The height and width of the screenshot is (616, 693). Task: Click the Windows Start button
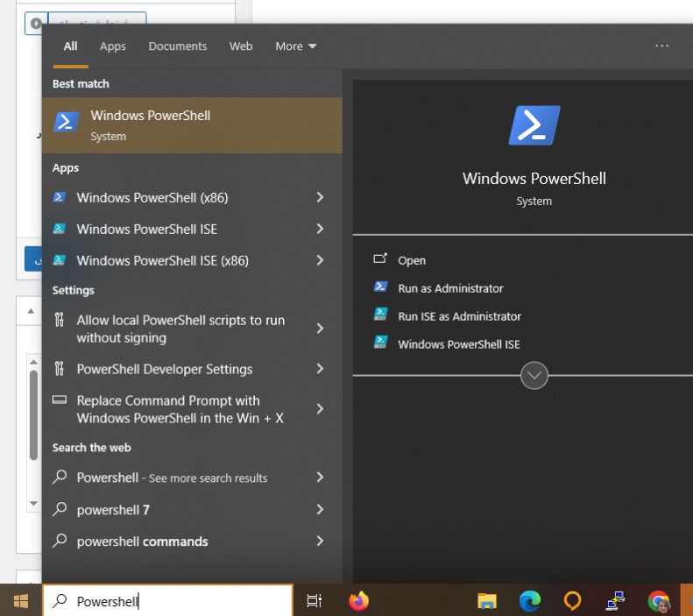click(21, 600)
